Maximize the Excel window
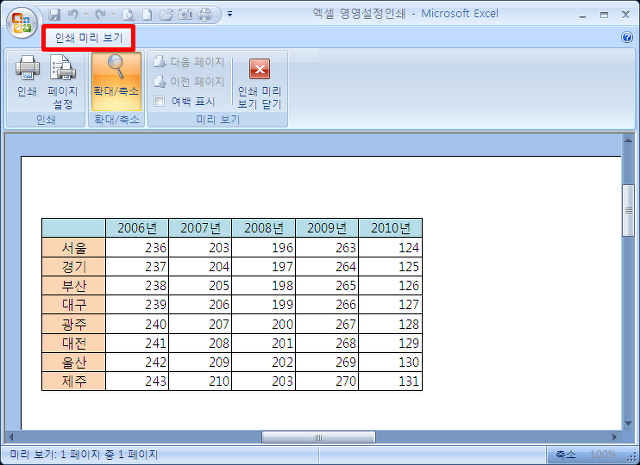 click(x=604, y=15)
